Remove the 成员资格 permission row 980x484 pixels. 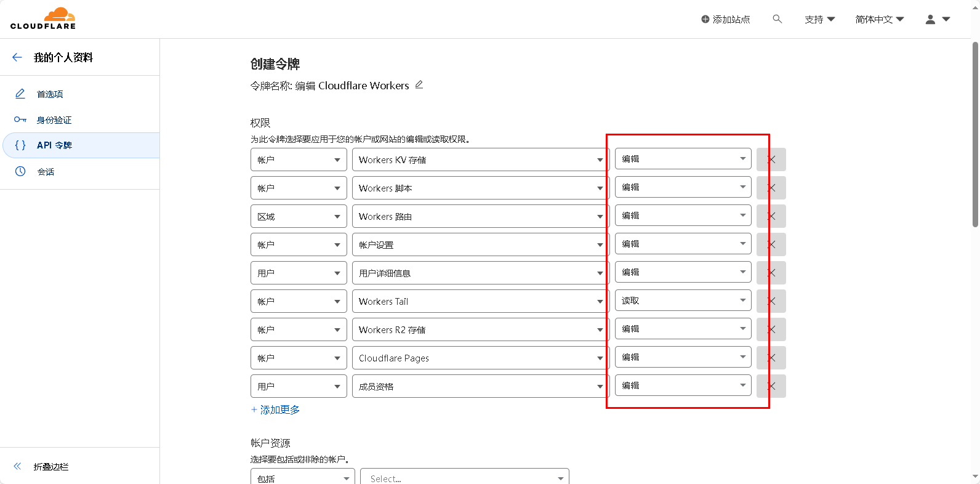click(771, 386)
